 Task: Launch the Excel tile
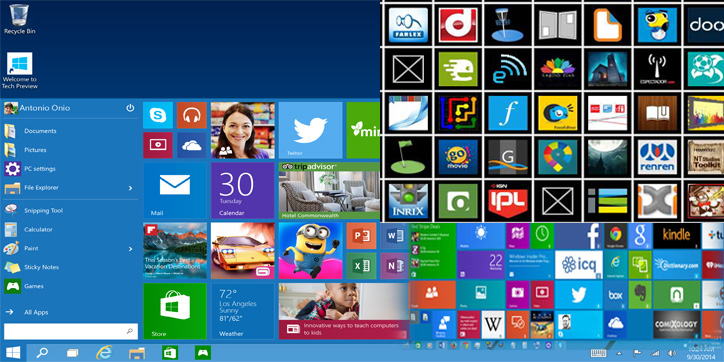[x=361, y=266]
